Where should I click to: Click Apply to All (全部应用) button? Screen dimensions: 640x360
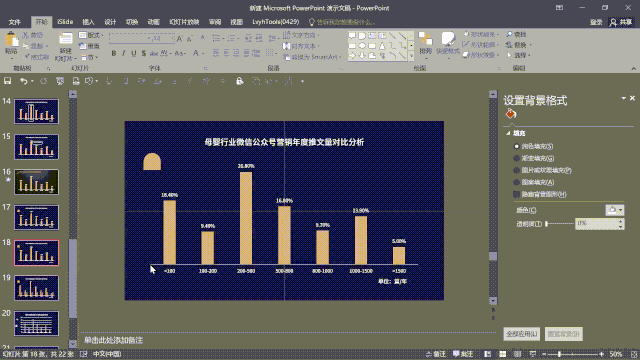[522, 334]
